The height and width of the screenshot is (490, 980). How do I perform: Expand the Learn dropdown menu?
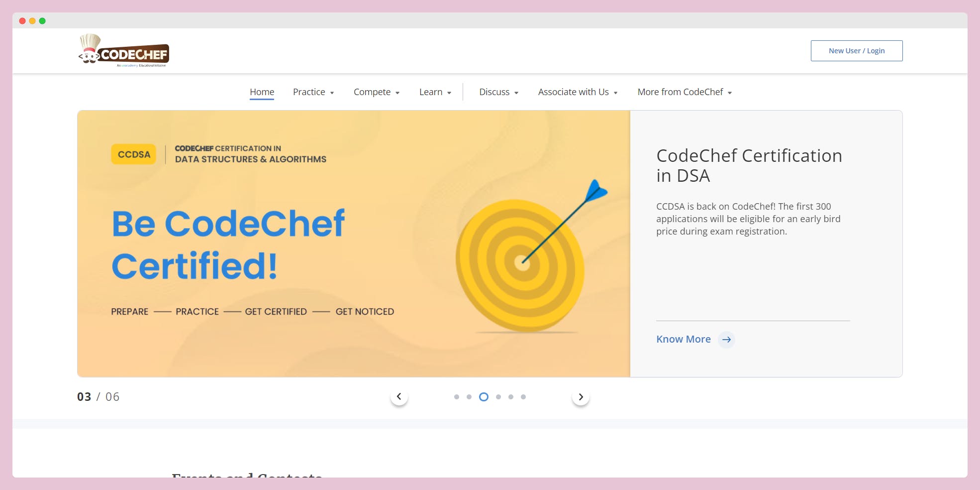435,92
